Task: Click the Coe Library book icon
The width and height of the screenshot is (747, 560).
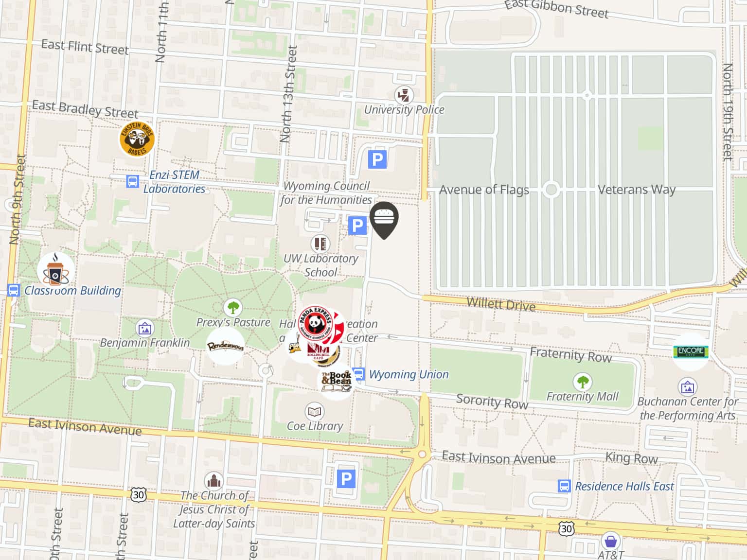Action: point(315,412)
